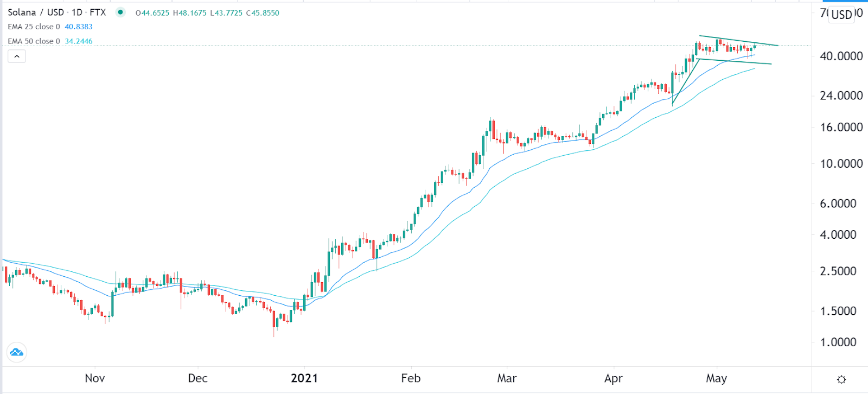Viewport: 868px width, 394px height.
Task: Select the Solana / USD symbol title
Action: (x=36, y=12)
